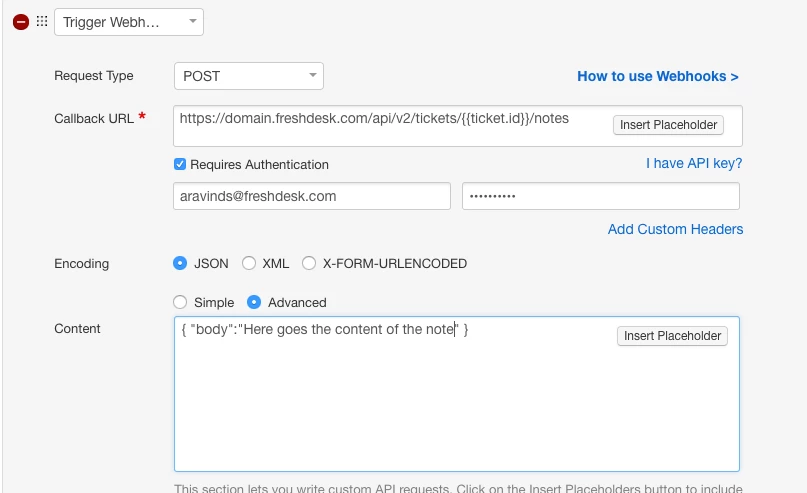This screenshot has height=493, width=807.
Task: Select X-FORM-URLENCODED encoding option
Action: tap(309, 263)
